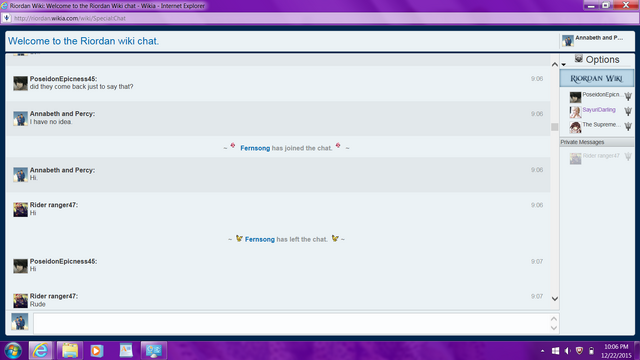Open Fernsong profile from left message
The image size is (640, 360).
[x=260, y=239]
